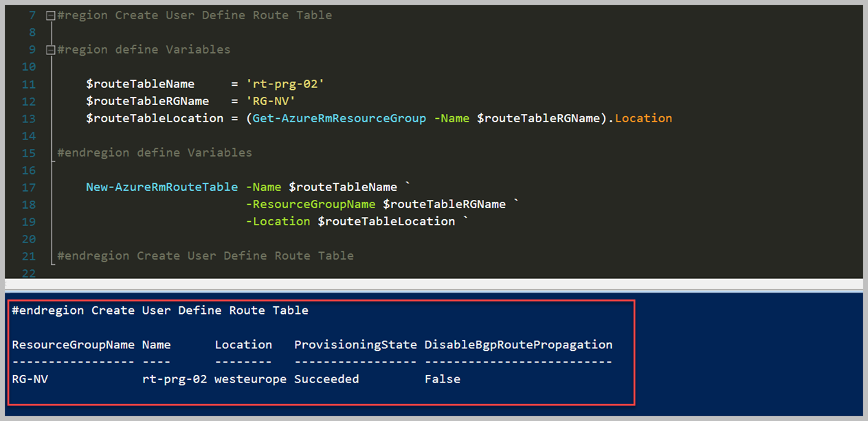Click the splitter bar between script and console
868x421 pixels.
[x=434, y=284]
